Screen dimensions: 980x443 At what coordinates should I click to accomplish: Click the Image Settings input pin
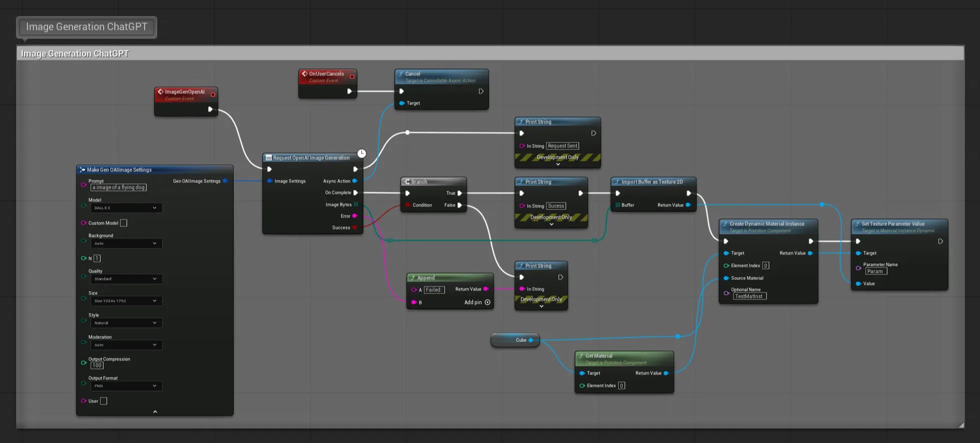[x=270, y=181]
